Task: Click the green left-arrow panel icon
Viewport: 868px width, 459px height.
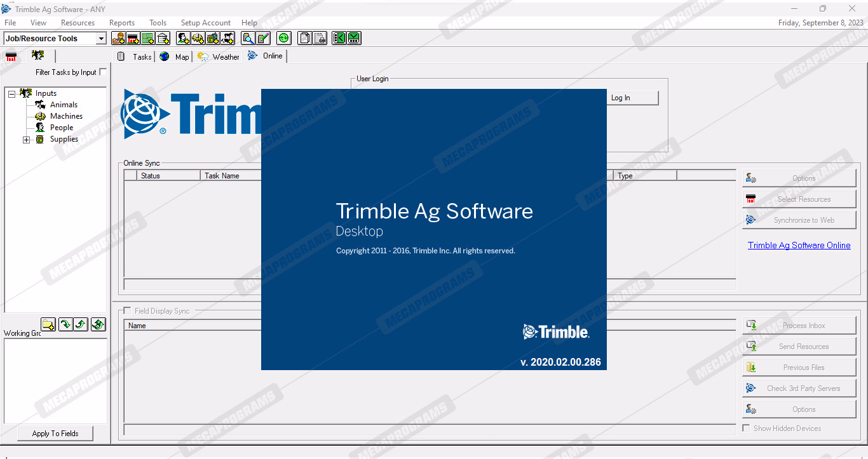Action: (x=339, y=38)
